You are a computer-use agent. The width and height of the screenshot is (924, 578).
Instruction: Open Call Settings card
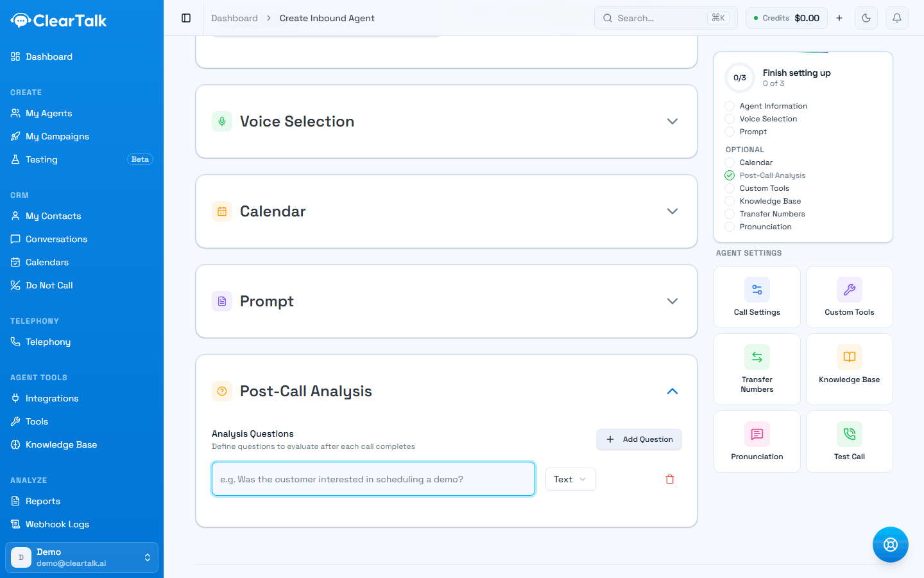click(757, 297)
